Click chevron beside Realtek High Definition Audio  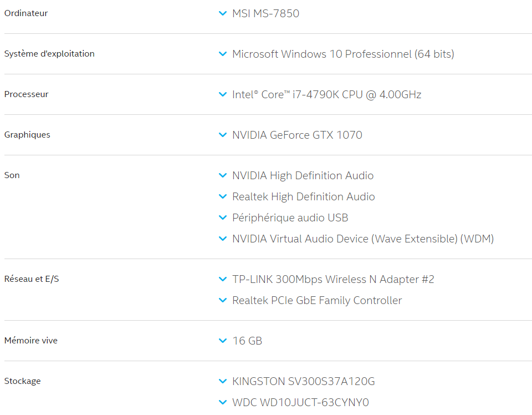click(223, 196)
